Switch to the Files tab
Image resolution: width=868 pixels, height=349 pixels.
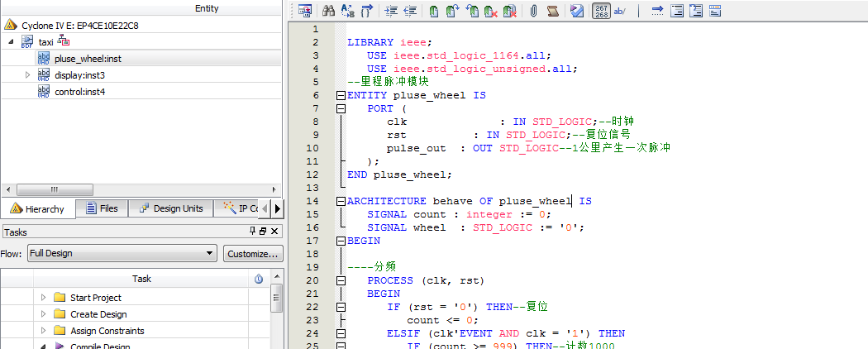pos(102,208)
